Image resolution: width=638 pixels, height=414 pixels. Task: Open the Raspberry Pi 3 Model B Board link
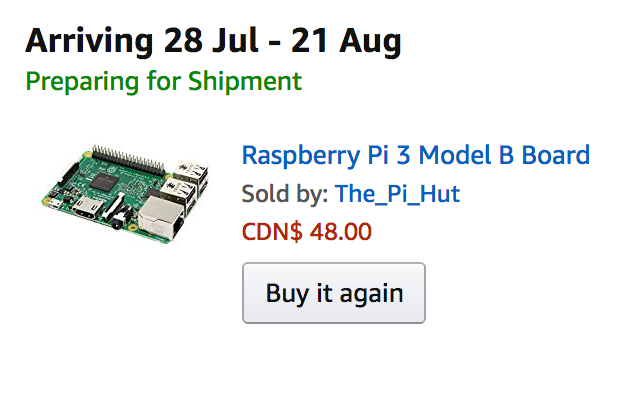[x=415, y=156]
